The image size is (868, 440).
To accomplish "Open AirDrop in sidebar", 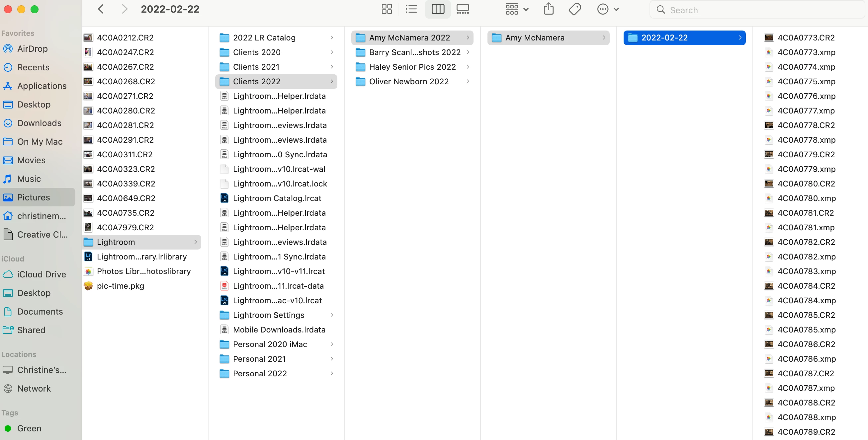I will click(32, 49).
